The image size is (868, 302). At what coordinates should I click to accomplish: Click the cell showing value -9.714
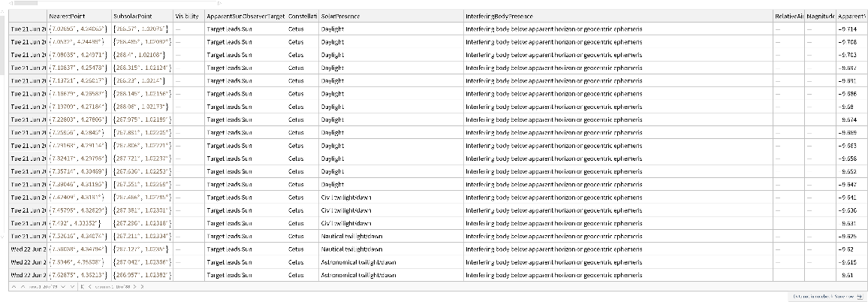(851, 29)
